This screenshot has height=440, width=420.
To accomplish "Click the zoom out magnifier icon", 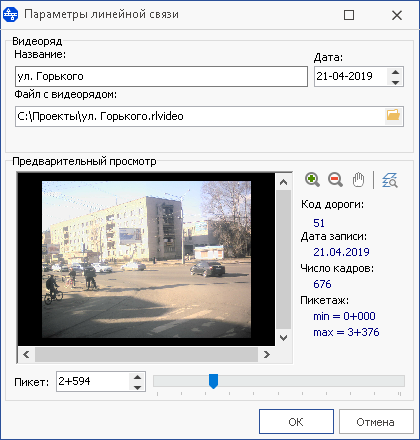I will point(335,180).
